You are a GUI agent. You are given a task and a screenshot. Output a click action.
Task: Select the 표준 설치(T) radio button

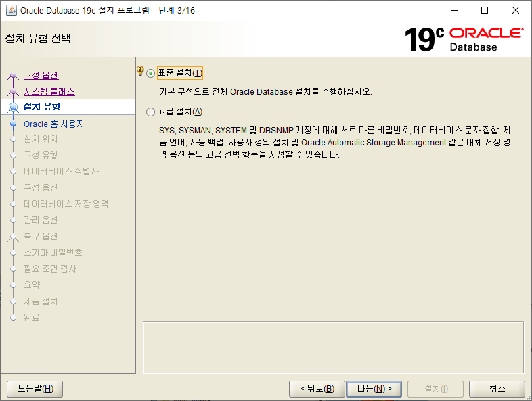pyautogui.click(x=151, y=73)
